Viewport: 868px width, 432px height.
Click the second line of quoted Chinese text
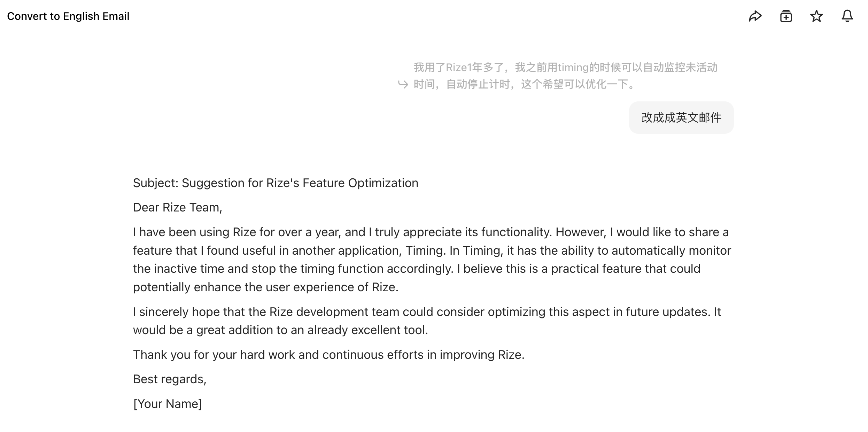click(524, 84)
